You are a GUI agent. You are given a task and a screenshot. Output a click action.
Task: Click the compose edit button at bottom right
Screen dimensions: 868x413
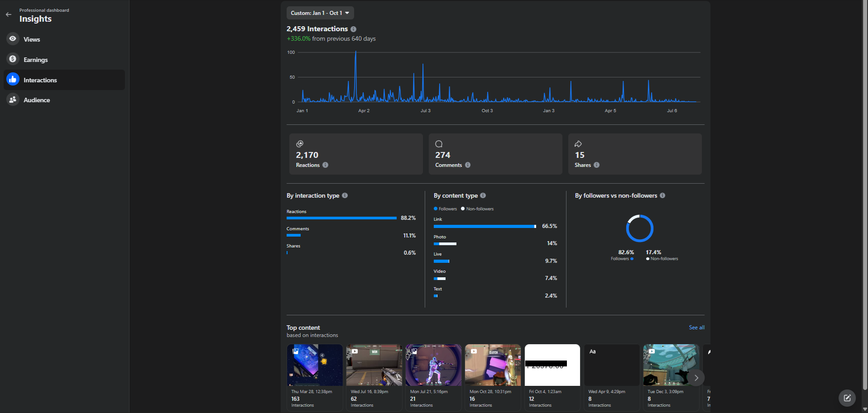[847, 398]
